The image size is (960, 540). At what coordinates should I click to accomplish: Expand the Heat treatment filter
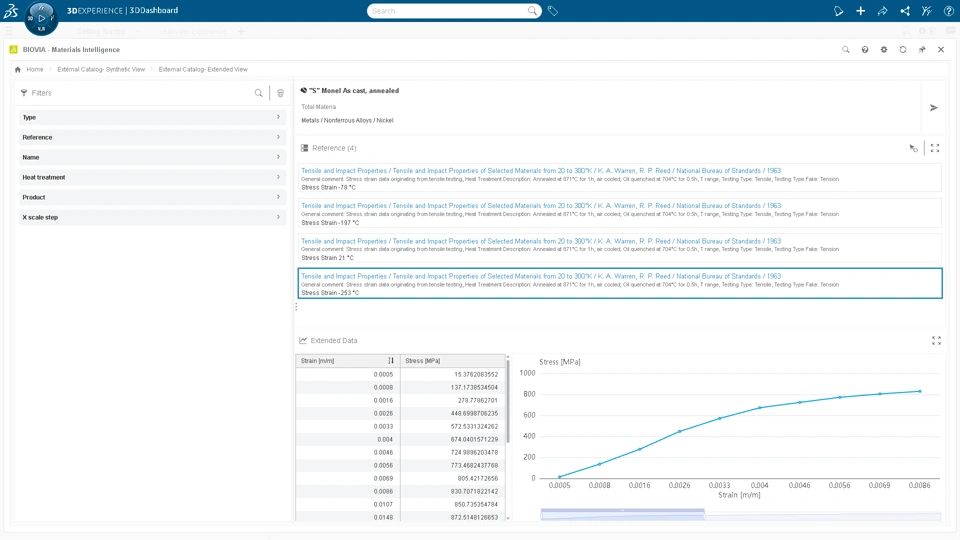(x=152, y=178)
